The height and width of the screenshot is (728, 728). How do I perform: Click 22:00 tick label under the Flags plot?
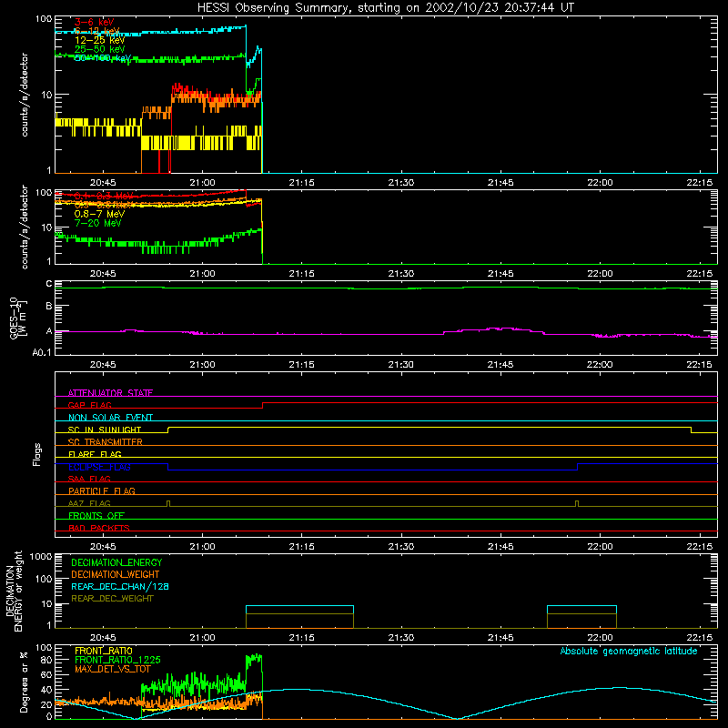click(x=600, y=547)
